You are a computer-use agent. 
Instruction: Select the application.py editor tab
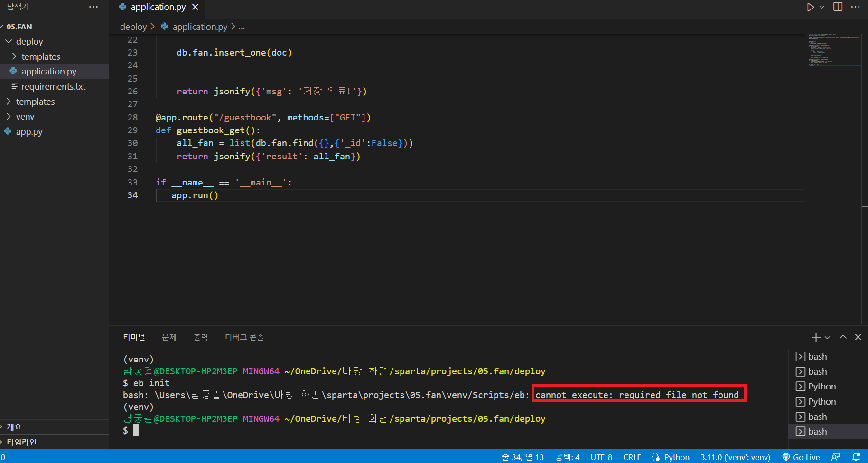coord(159,7)
